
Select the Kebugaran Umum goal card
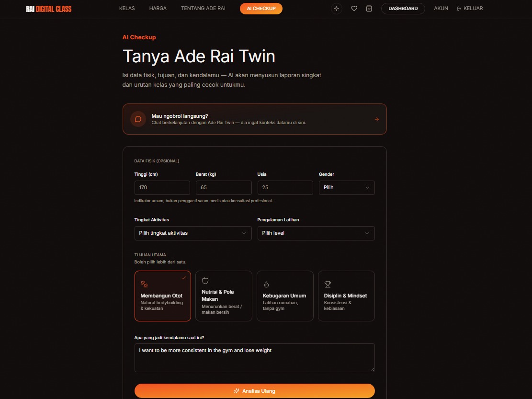[x=285, y=296]
